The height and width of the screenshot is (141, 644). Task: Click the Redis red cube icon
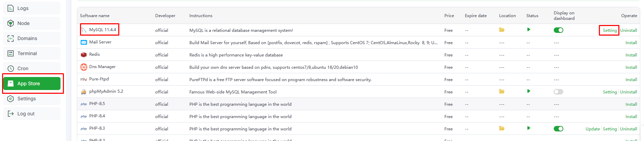pyautogui.click(x=84, y=55)
